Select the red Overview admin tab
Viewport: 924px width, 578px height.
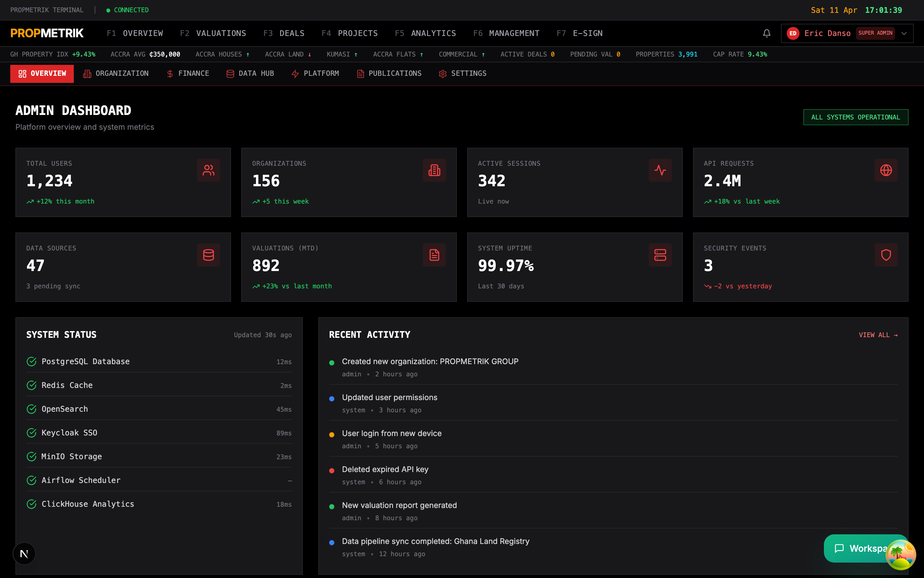[42, 74]
